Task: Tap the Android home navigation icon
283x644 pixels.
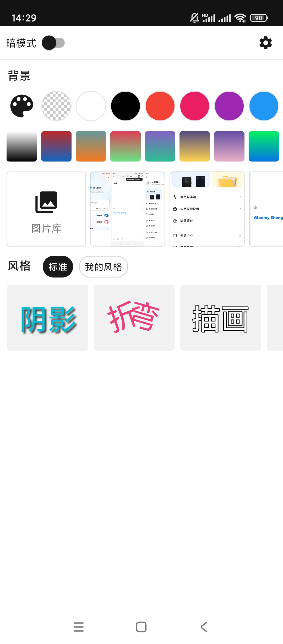Action: pos(141,627)
